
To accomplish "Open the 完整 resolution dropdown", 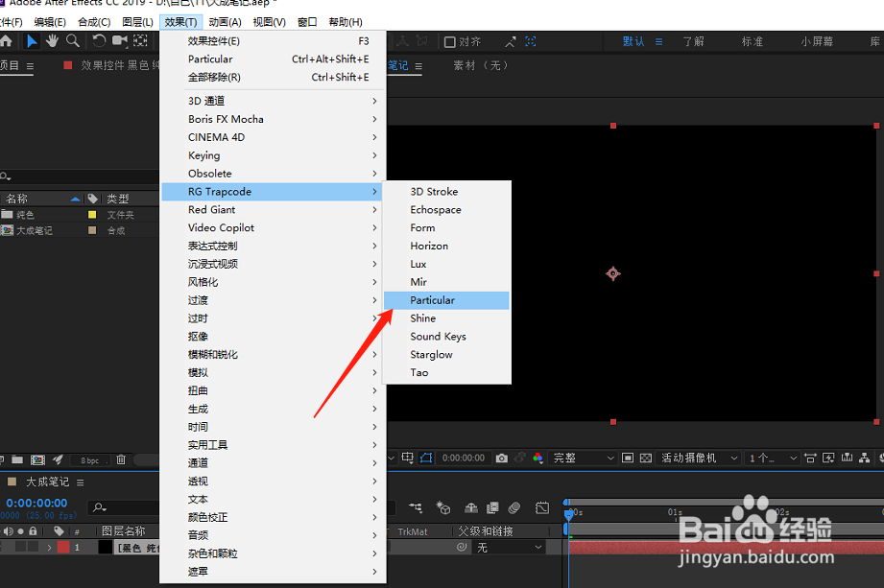I will tap(583, 458).
